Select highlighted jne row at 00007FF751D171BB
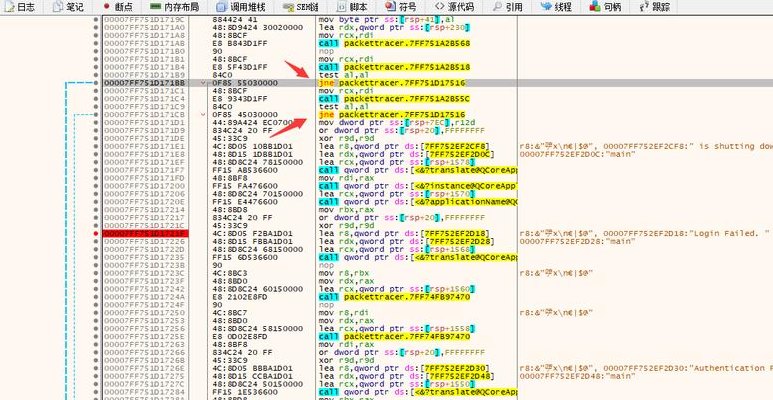This screenshot has height=400, width=773. click(392, 83)
